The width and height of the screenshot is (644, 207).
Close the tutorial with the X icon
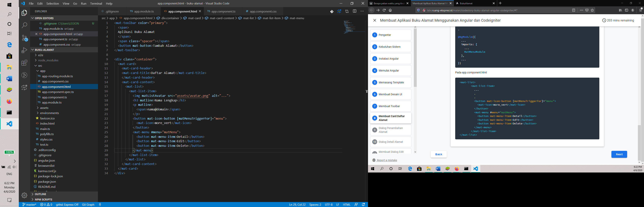point(375,21)
